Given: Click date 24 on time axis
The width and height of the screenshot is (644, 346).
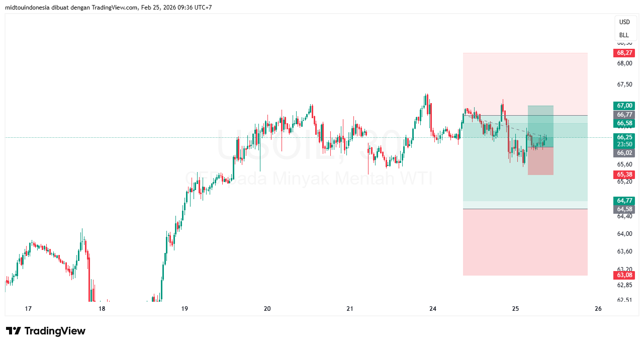Looking at the screenshot, I should [x=433, y=308].
